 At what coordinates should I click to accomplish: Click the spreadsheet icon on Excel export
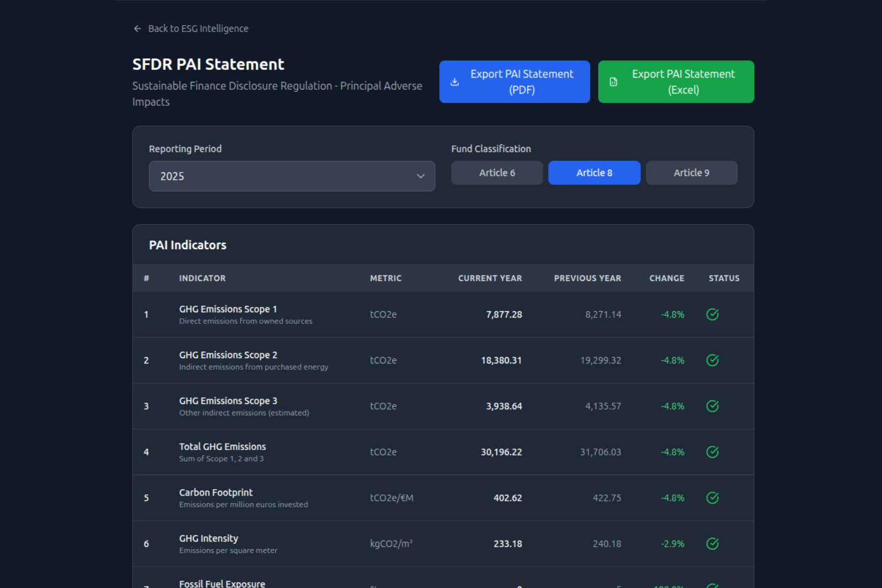[x=613, y=82]
